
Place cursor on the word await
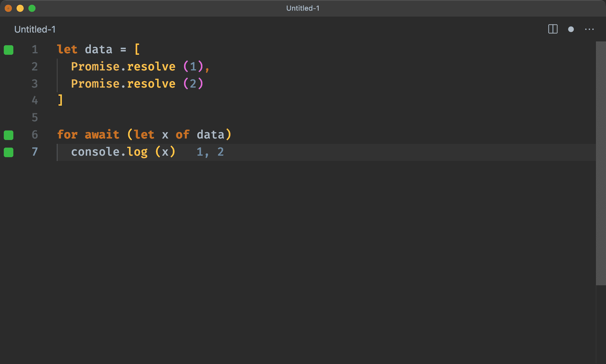pyautogui.click(x=102, y=135)
